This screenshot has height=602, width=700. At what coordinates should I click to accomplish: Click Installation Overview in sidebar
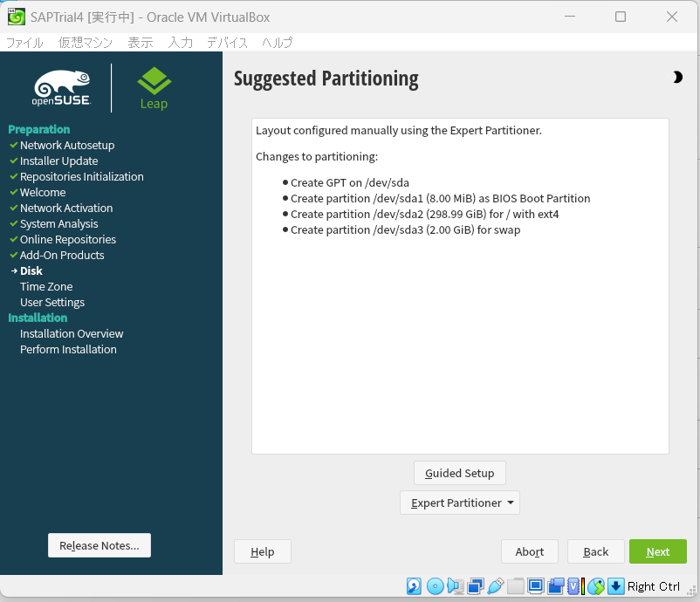point(72,333)
